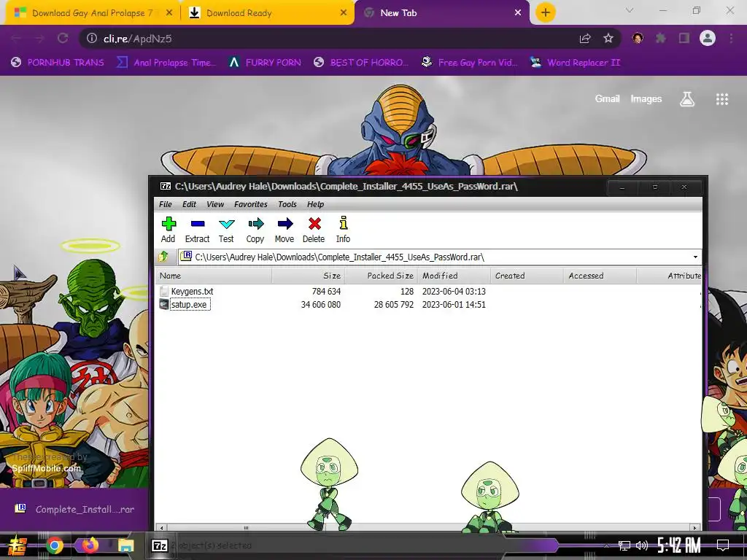Choose the Move toolbar icon
Screen dimensions: 747x560
(x=285, y=230)
